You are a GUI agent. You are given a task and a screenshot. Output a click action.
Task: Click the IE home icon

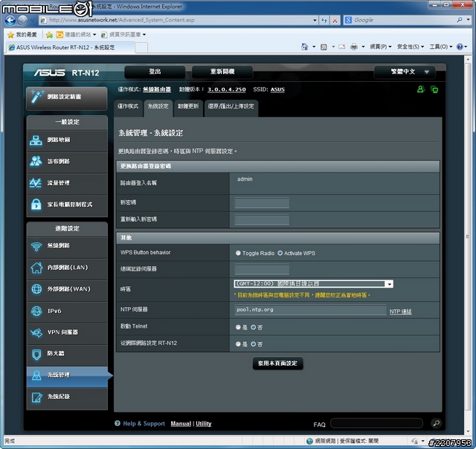point(304,47)
